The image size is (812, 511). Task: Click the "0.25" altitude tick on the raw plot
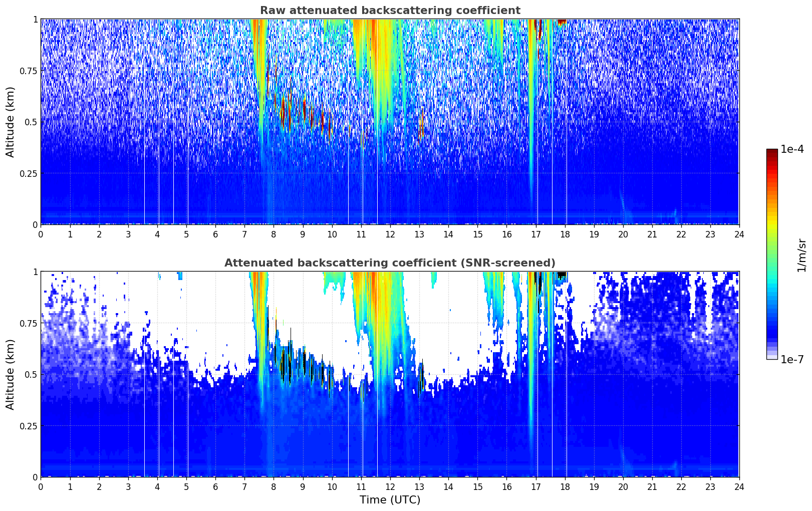point(28,173)
